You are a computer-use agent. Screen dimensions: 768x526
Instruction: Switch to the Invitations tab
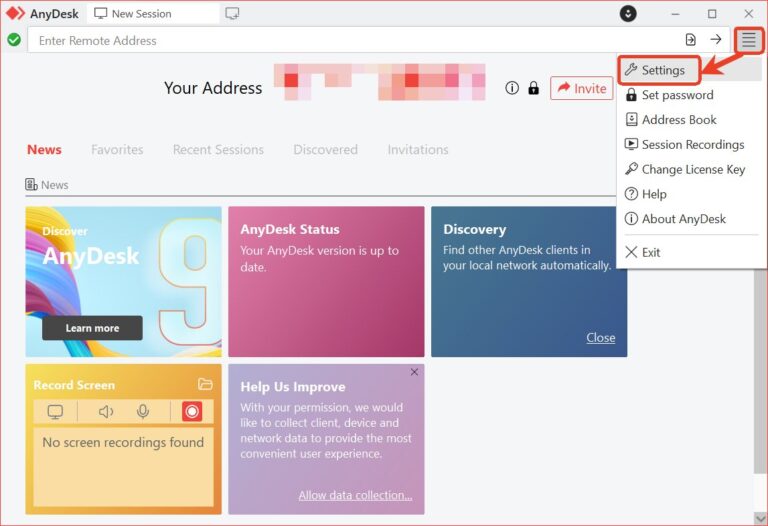[418, 149]
